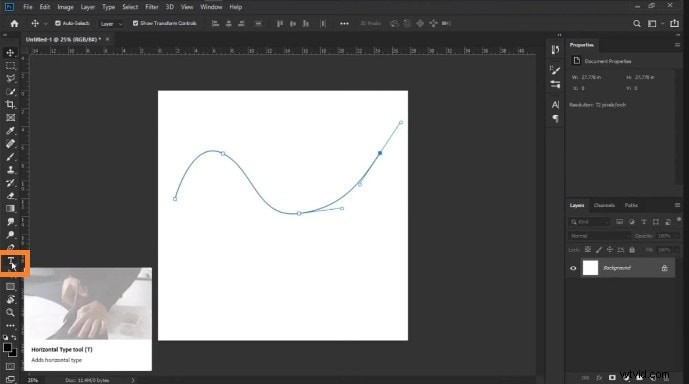Swap foreground and background colors
689x384 pixels.
[14, 337]
